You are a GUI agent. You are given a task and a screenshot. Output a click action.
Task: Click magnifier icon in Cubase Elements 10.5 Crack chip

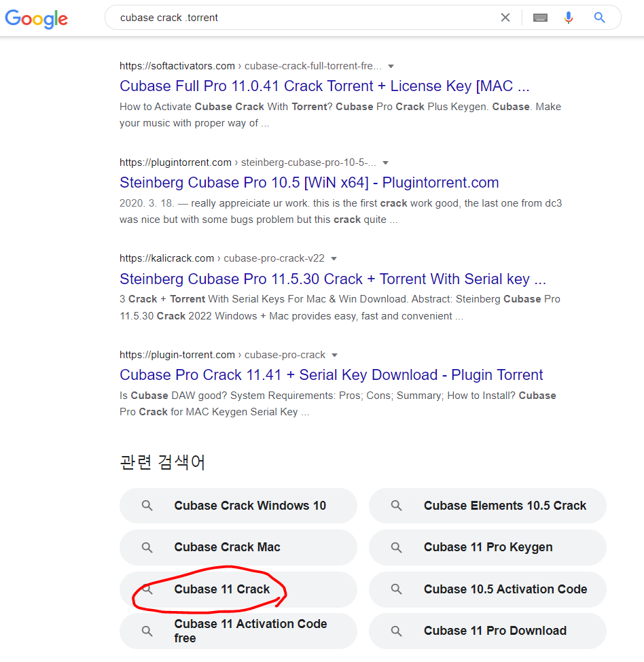396,506
